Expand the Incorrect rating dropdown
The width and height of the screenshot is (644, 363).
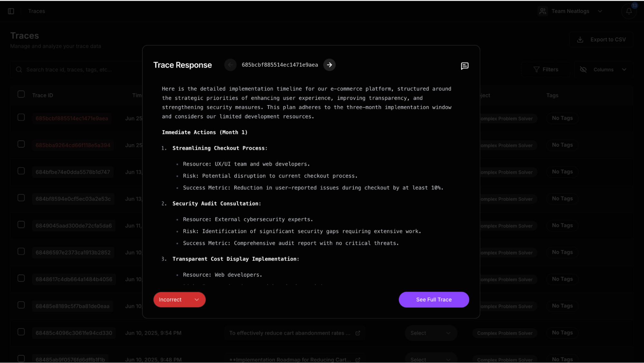[179, 300]
